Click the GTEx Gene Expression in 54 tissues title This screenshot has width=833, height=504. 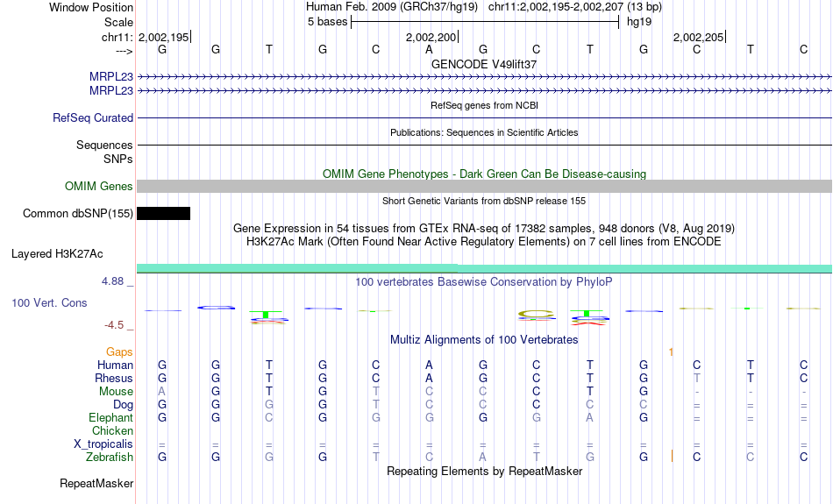point(484,229)
